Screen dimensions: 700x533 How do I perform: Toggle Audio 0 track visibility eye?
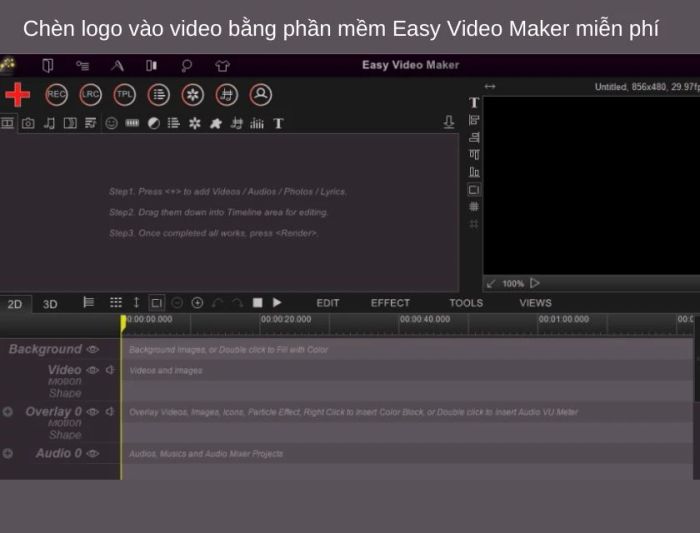92,454
